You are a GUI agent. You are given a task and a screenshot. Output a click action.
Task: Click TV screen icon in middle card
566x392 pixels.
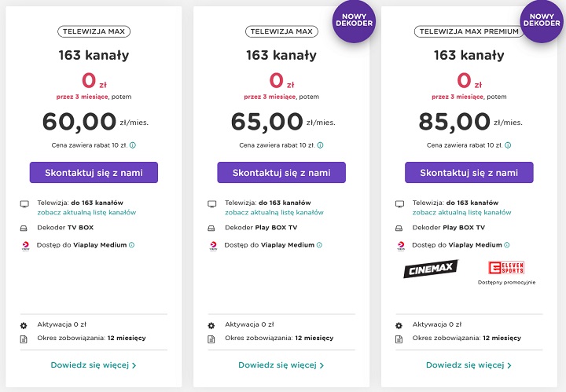(212, 203)
